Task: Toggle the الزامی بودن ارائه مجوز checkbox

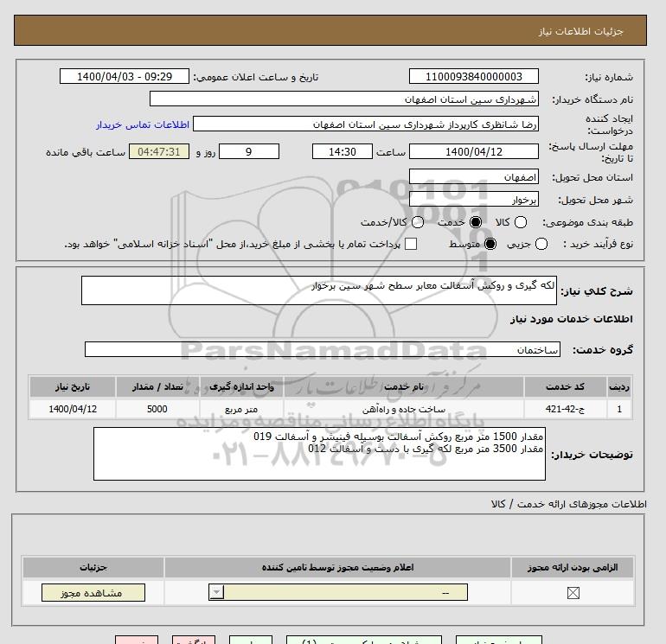Action: coord(573,593)
